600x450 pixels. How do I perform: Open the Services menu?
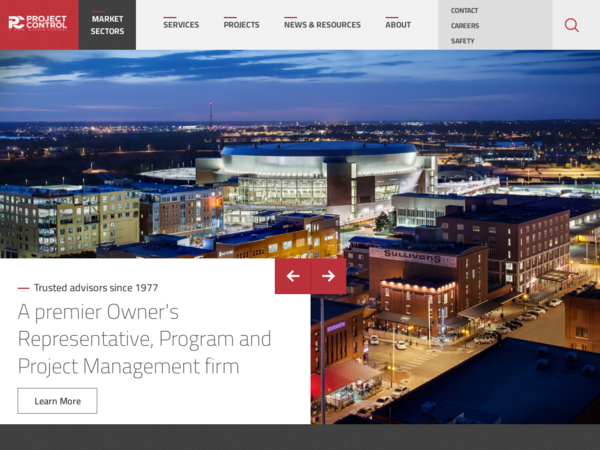pos(181,25)
